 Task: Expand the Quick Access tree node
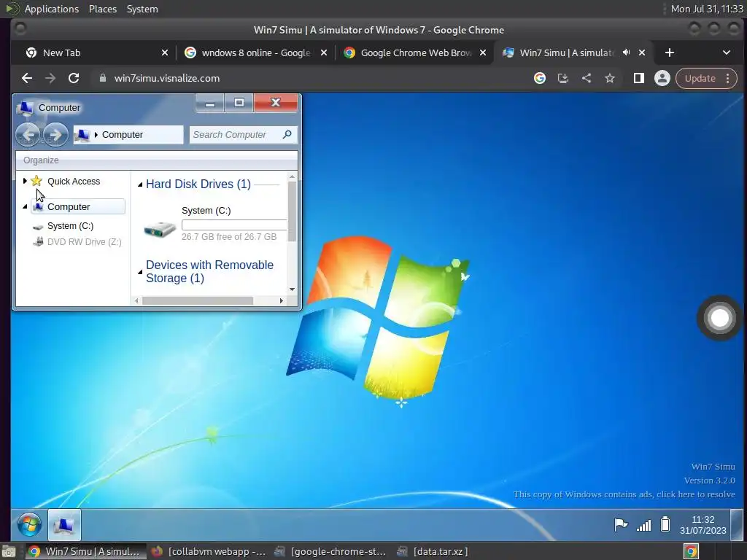click(25, 181)
